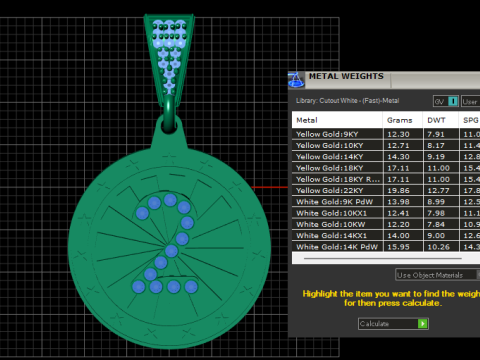Select the Yellow Gold:18KY row
480x360 pixels.
(x=386, y=168)
